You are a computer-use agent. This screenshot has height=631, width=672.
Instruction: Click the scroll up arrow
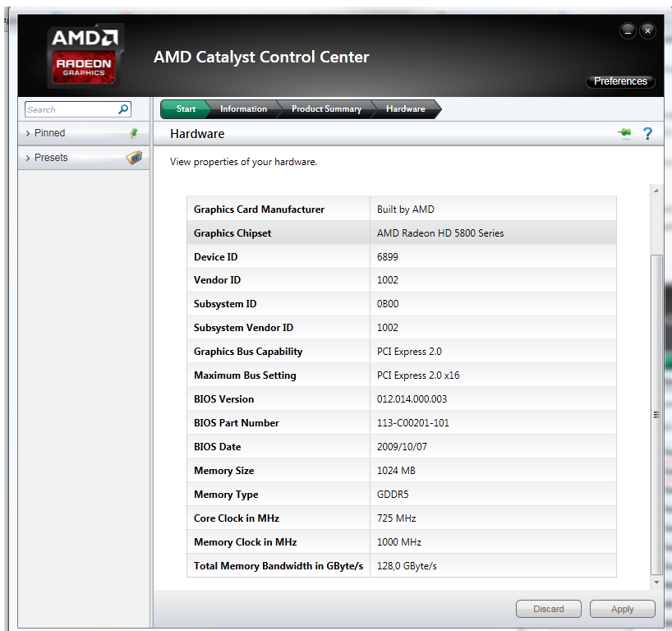(x=656, y=191)
